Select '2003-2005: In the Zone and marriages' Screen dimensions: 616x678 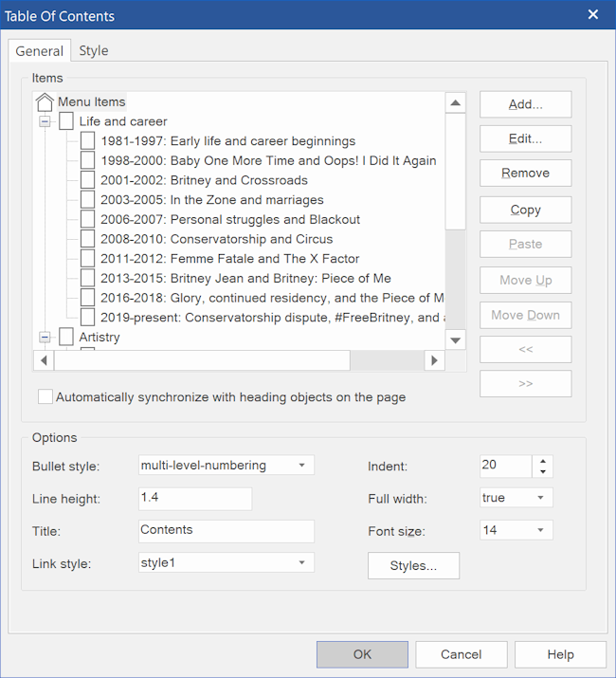point(212,200)
